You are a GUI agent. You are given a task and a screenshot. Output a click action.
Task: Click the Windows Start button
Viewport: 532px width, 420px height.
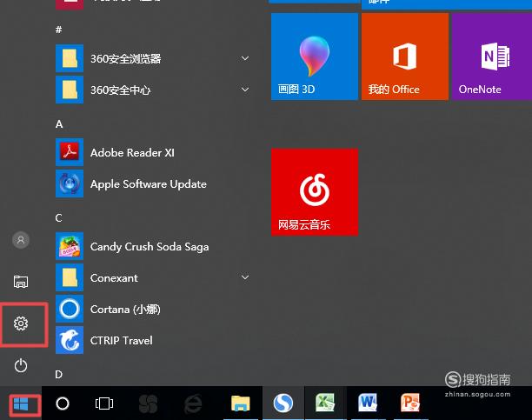pyautogui.click(x=21, y=404)
